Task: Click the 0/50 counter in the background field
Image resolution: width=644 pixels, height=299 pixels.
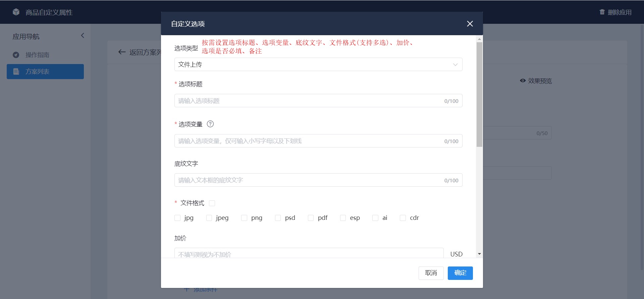Action: [x=542, y=133]
